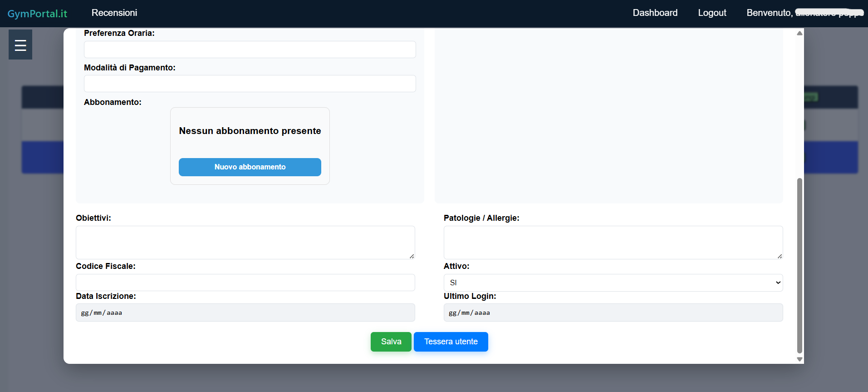Click Logout in the top bar
Viewport: 868px width, 392px height.
712,13
